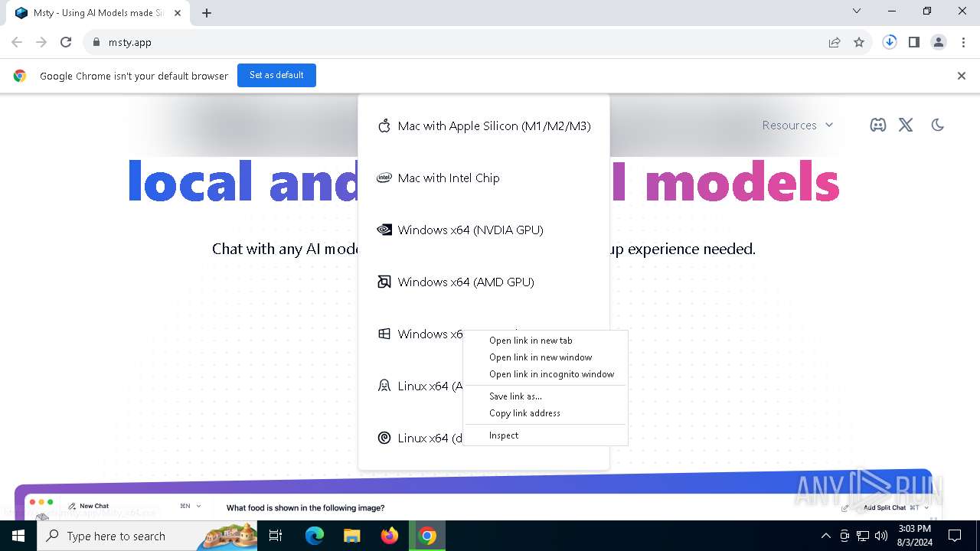Click the Windows logo icon beside Windows x64
This screenshot has width=980, height=551.
[384, 334]
